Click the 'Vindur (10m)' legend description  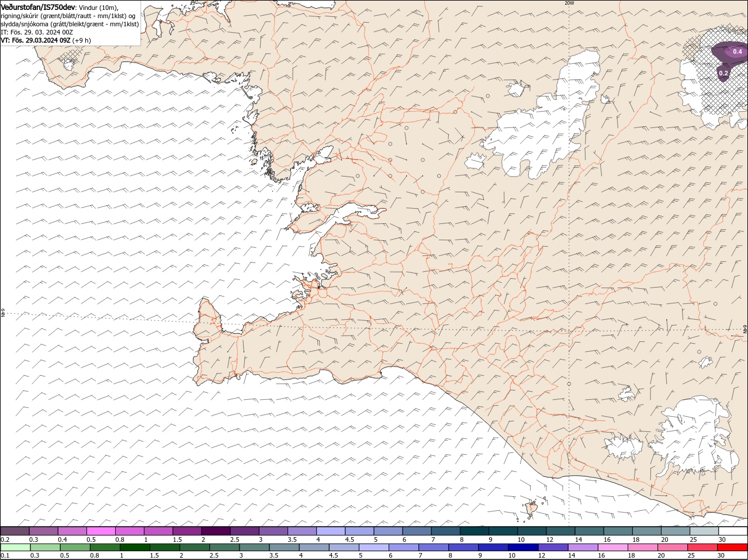tap(99, 7)
